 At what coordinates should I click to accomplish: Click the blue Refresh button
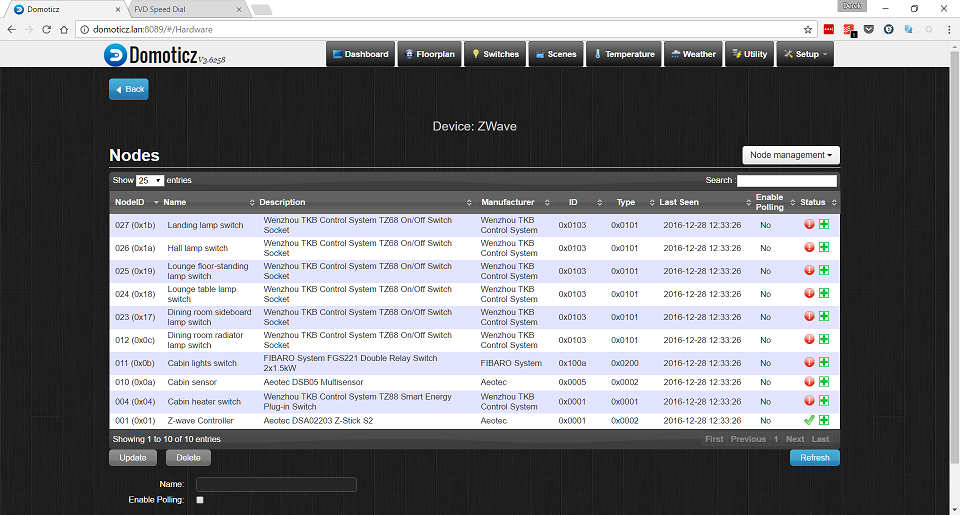pos(814,457)
